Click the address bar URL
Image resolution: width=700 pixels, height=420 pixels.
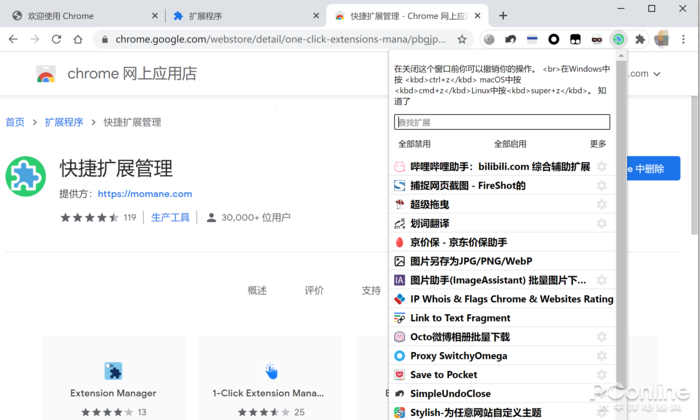280,39
